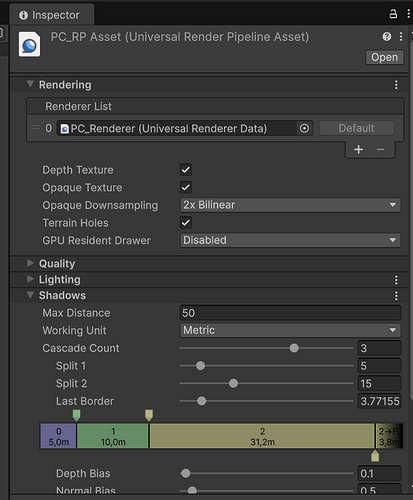Toggle the Terrain Holes checkbox
The image size is (413, 500).
pyautogui.click(x=186, y=223)
